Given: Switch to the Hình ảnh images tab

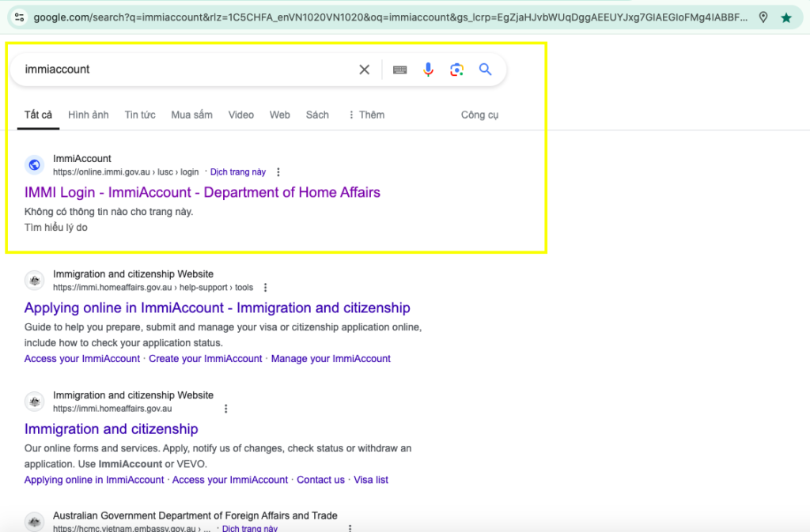Looking at the screenshot, I should [89, 115].
